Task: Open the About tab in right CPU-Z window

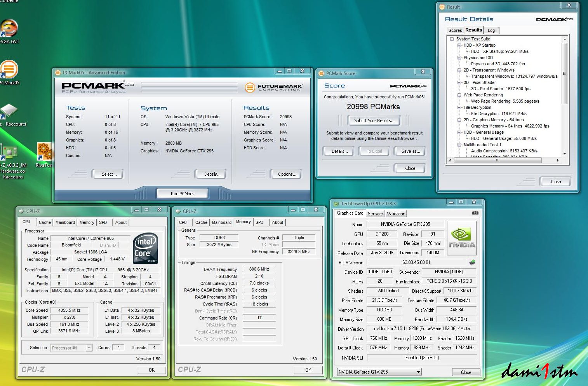Action: tap(277, 222)
